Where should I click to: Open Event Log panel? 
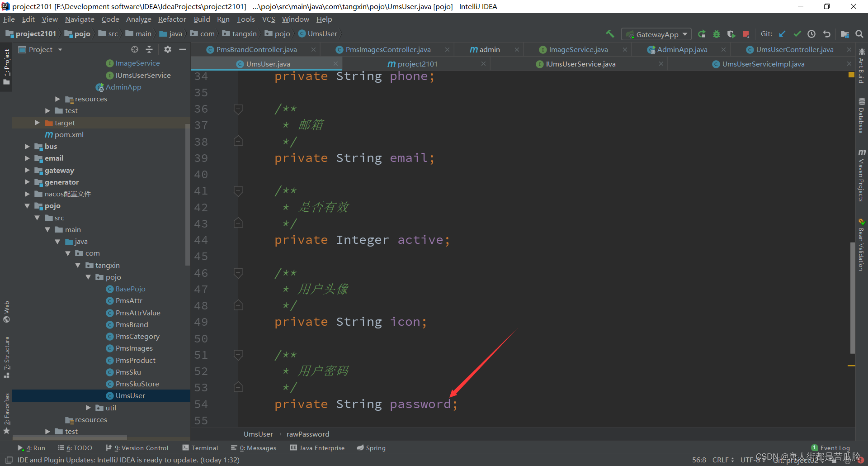pyautogui.click(x=830, y=448)
